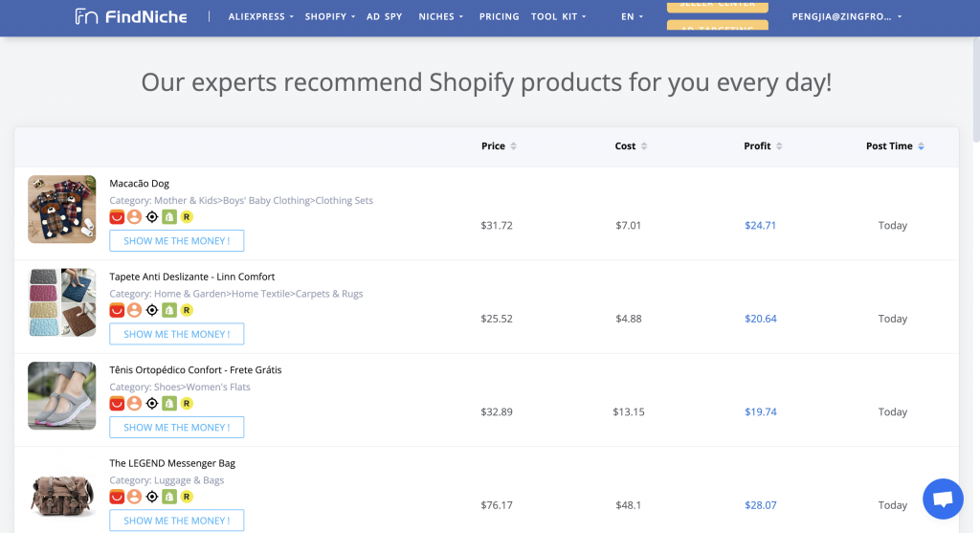Open the AD SPY page
980x533 pixels.
point(385,17)
